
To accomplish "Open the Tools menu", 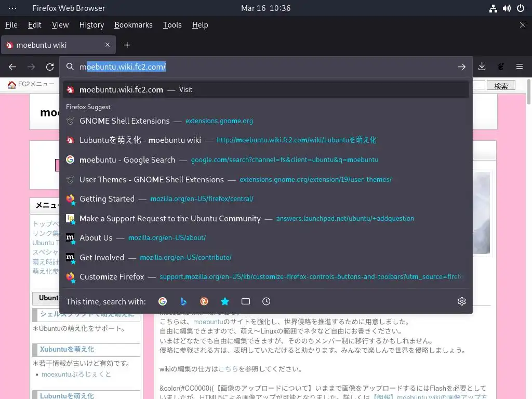I will click(x=172, y=25).
